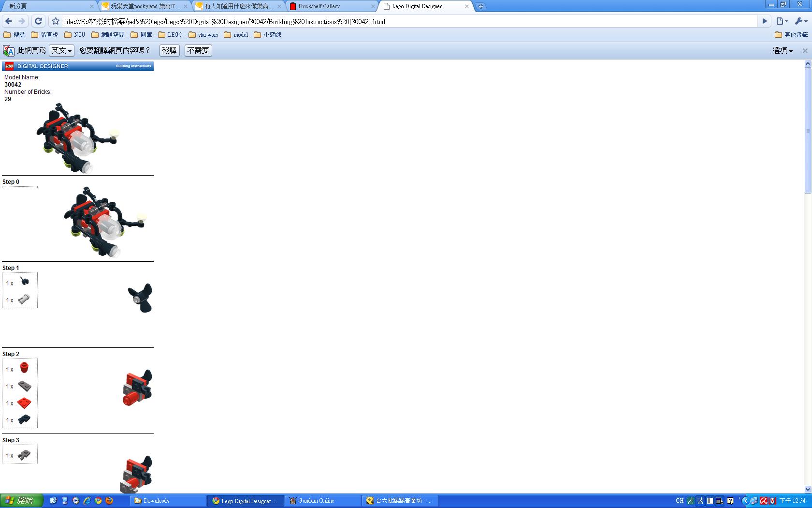Close the Lego Digital Designer tab
Image resolution: width=812 pixels, height=508 pixels.
[467, 6]
